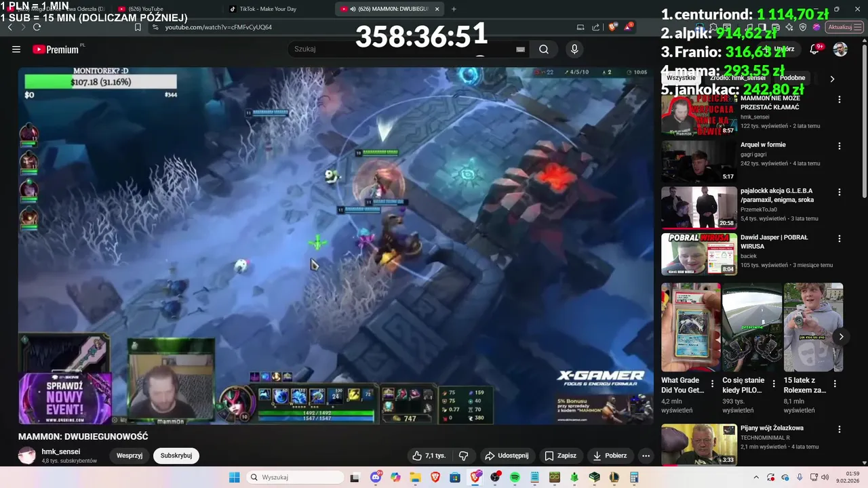Click the browser address bar URL
The width and height of the screenshot is (868, 488).
click(x=218, y=27)
